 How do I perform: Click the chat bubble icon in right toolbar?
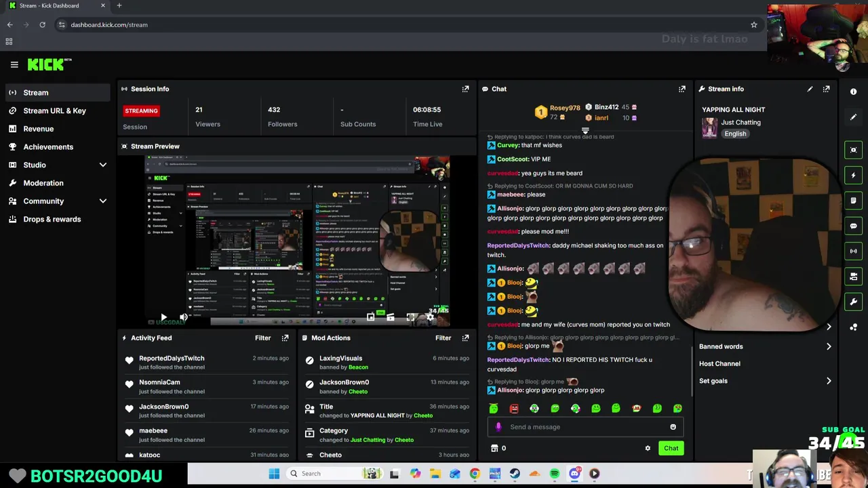pos(853,226)
